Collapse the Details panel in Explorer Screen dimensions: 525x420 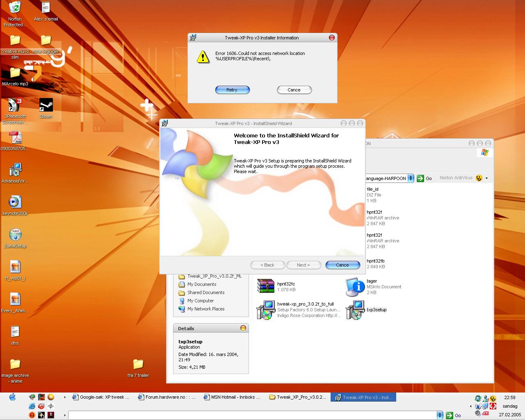click(x=243, y=328)
